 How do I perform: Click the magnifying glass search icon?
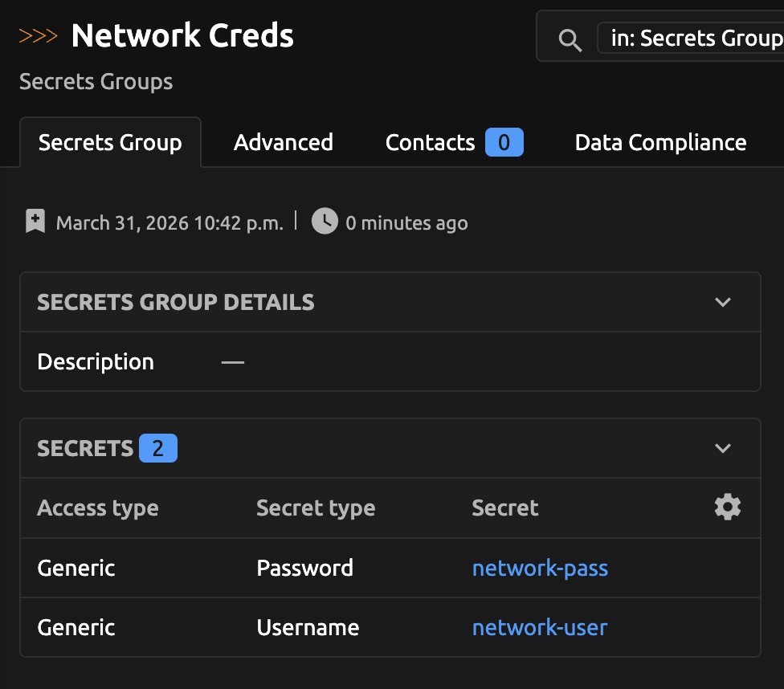pos(570,40)
